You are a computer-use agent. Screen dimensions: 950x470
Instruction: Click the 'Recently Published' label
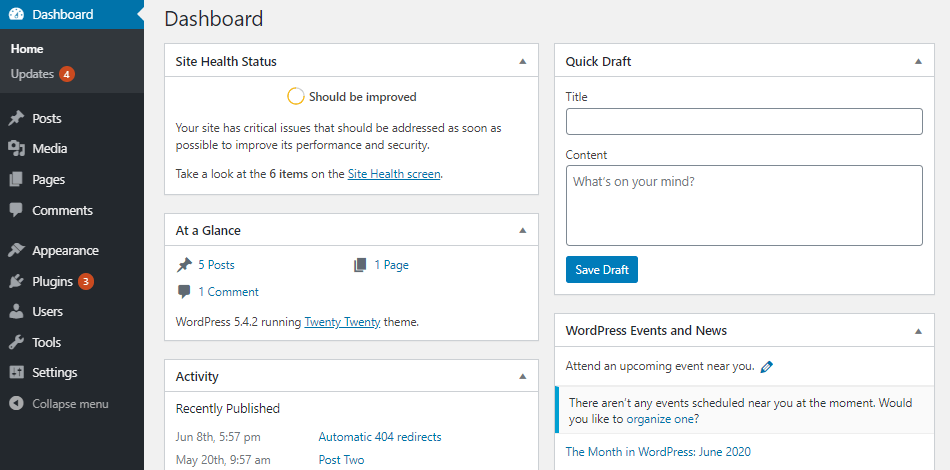[x=228, y=408]
